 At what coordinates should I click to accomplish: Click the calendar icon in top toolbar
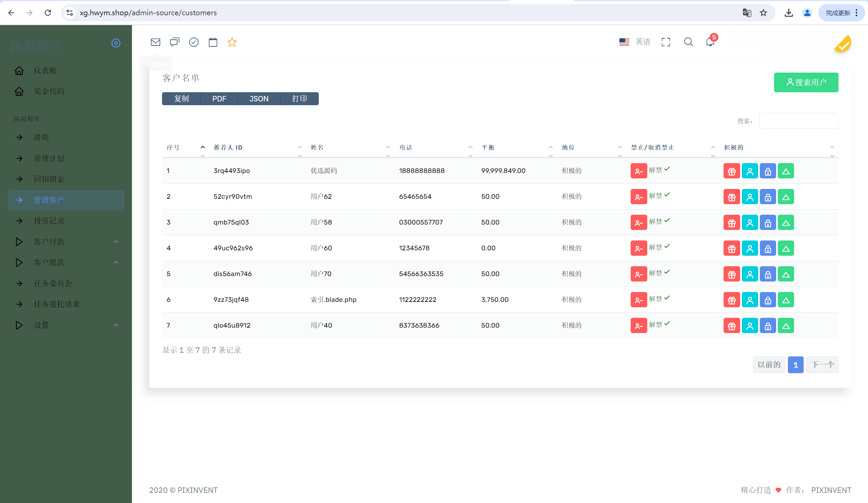(x=213, y=42)
